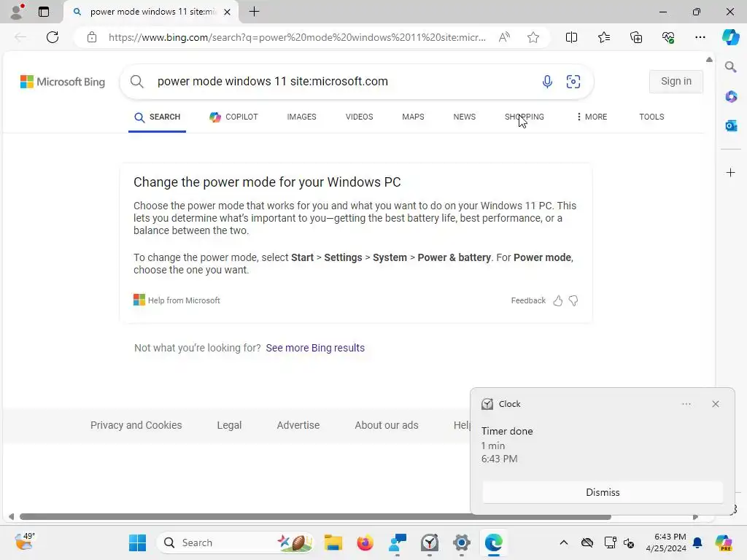Open the tab actions menu icon
The image size is (747, 560).
(43, 12)
